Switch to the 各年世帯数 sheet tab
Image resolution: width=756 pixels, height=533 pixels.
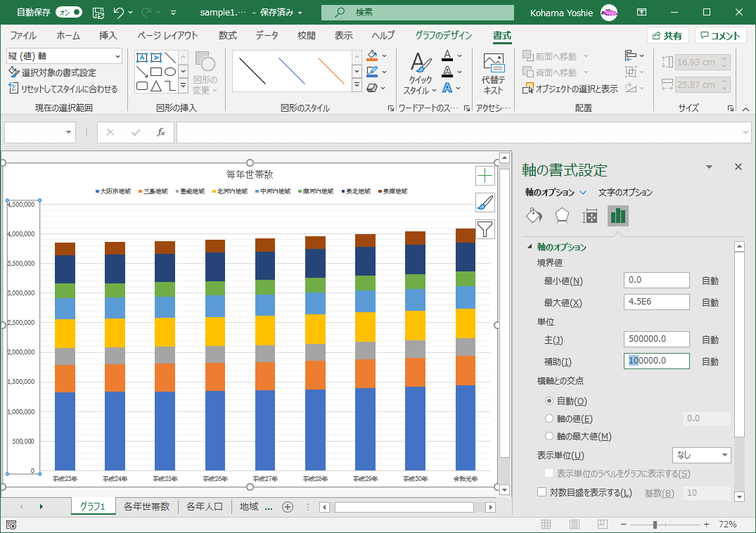pos(146,506)
